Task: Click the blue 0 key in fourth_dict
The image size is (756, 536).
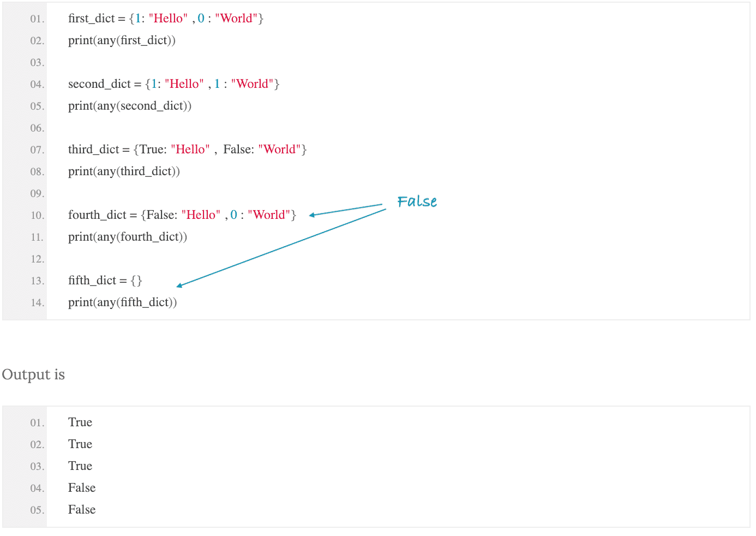Action: (x=233, y=215)
